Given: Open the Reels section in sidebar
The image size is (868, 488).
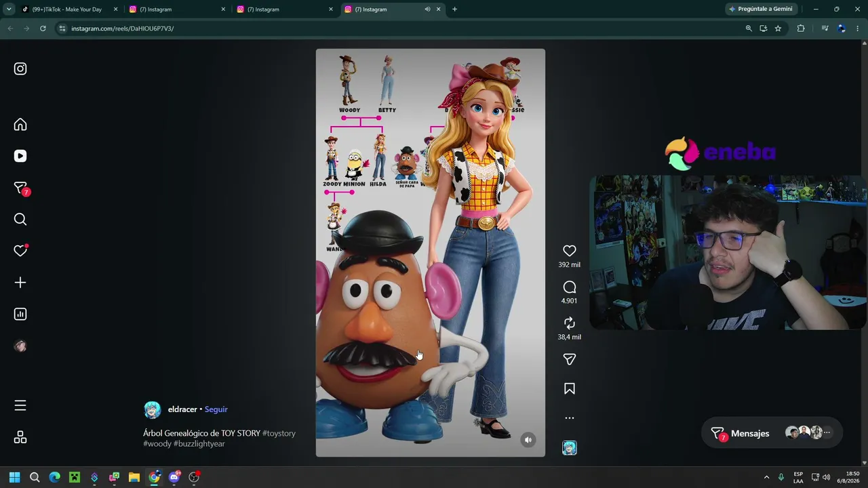Looking at the screenshot, I should [x=20, y=156].
